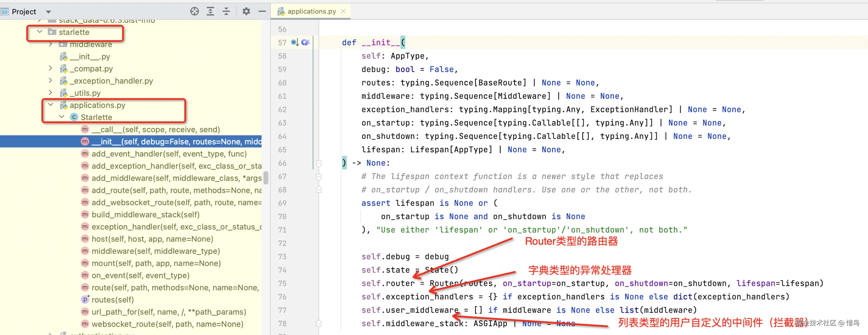Collapse the starlette folder
The height and width of the screenshot is (335, 868).
40,32
